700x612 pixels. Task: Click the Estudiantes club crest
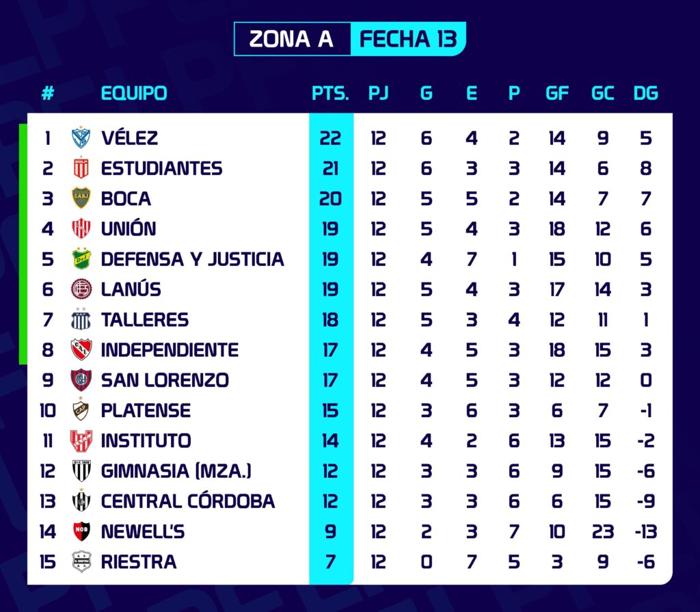[81, 168]
